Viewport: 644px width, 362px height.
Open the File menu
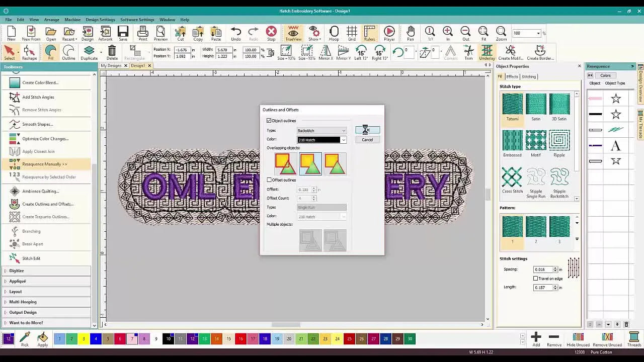[x=9, y=20]
